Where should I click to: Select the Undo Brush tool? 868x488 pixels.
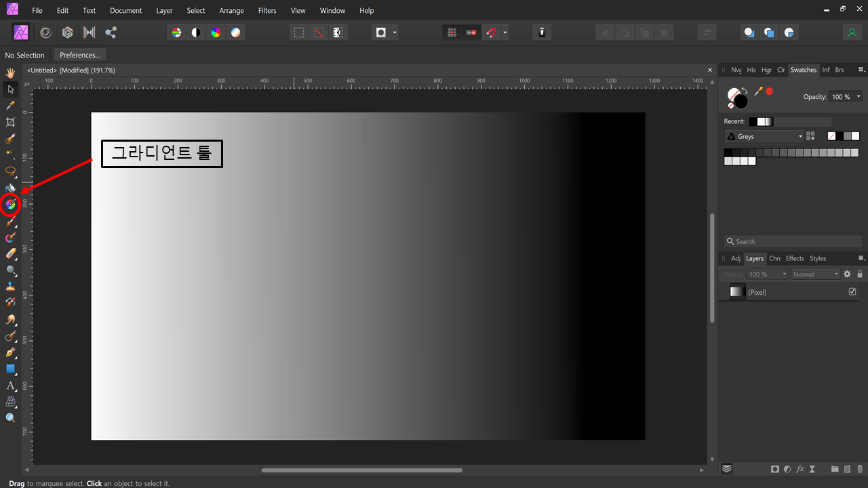click(10, 302)
